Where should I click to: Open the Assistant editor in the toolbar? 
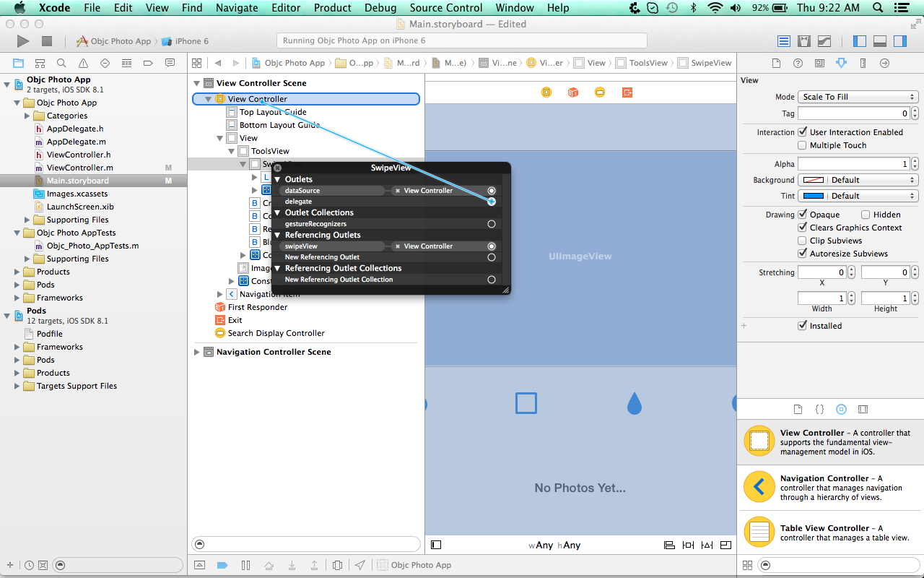click(803, 41)
